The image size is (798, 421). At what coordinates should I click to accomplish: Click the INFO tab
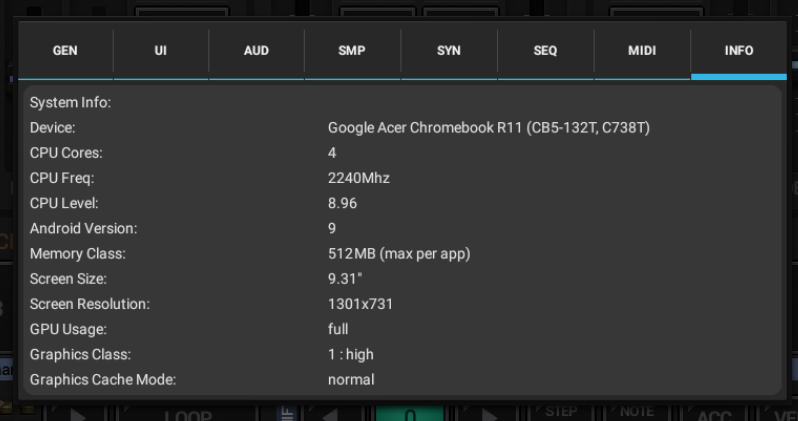pos(739,50)
